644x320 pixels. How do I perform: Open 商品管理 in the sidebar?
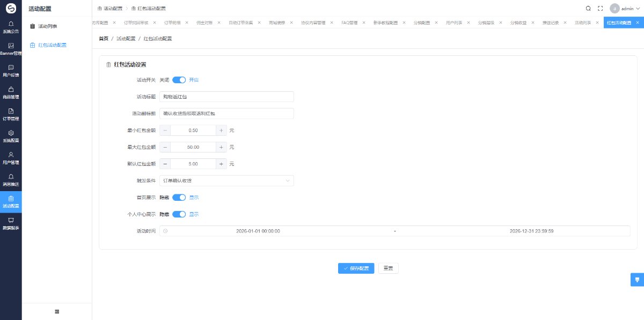pyautogui.click(x=11, y=92)
